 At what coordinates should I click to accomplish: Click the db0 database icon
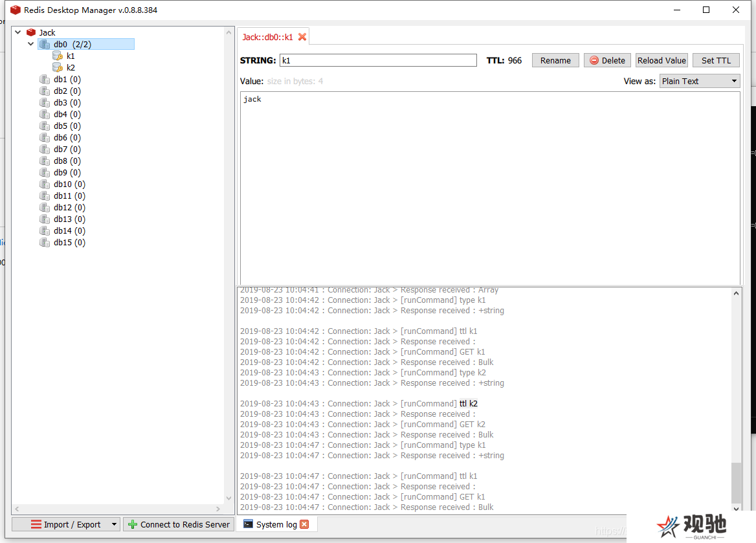[45, 45]
